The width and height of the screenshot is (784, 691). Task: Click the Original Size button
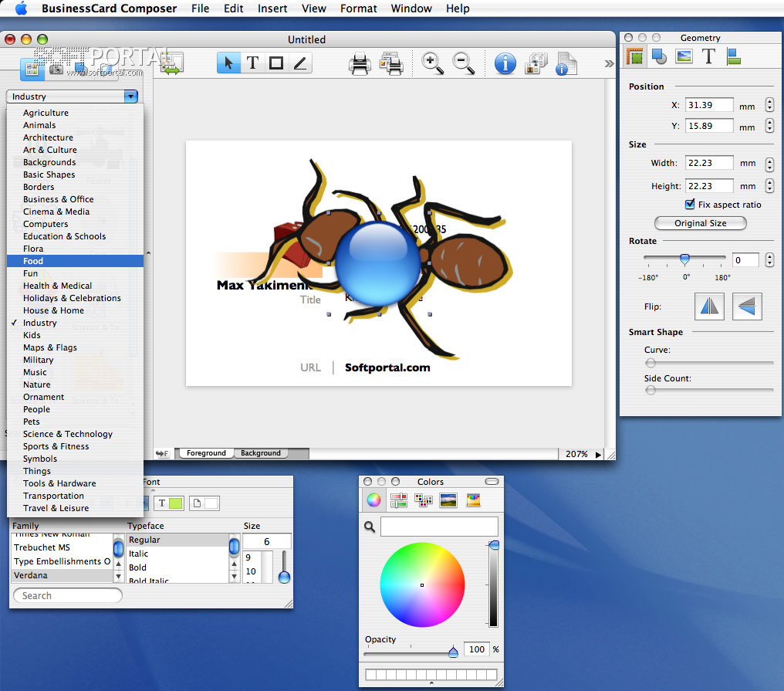[x=700, y=223]
